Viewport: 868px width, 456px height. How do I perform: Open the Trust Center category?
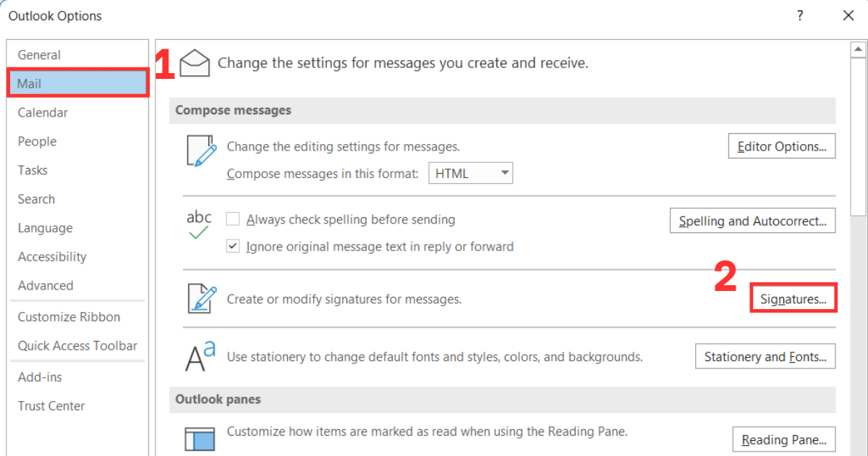[51, 406]
